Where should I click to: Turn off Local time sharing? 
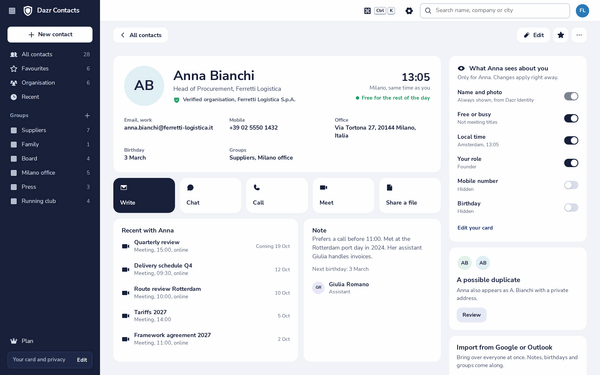(x=571, y=140)
